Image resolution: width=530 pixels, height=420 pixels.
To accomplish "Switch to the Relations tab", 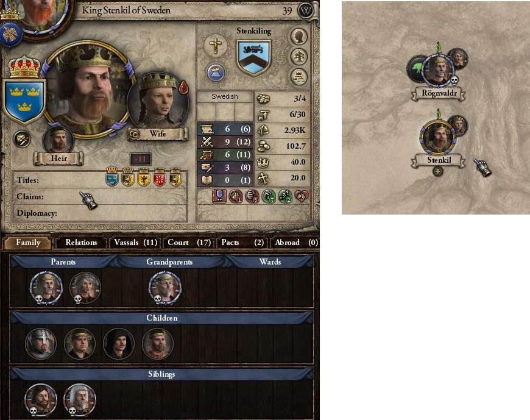I will 81,243.
